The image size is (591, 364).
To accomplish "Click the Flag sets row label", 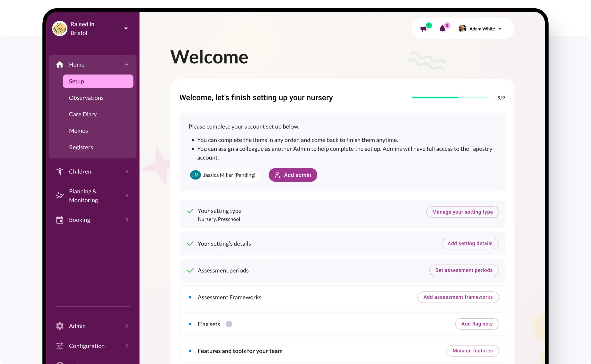I will pyautogui.click(x=209, y=324).
